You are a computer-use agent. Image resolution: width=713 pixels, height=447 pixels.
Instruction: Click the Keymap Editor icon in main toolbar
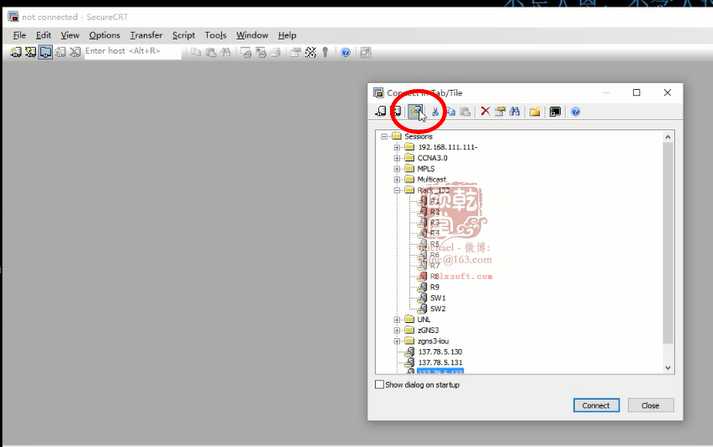311,52
